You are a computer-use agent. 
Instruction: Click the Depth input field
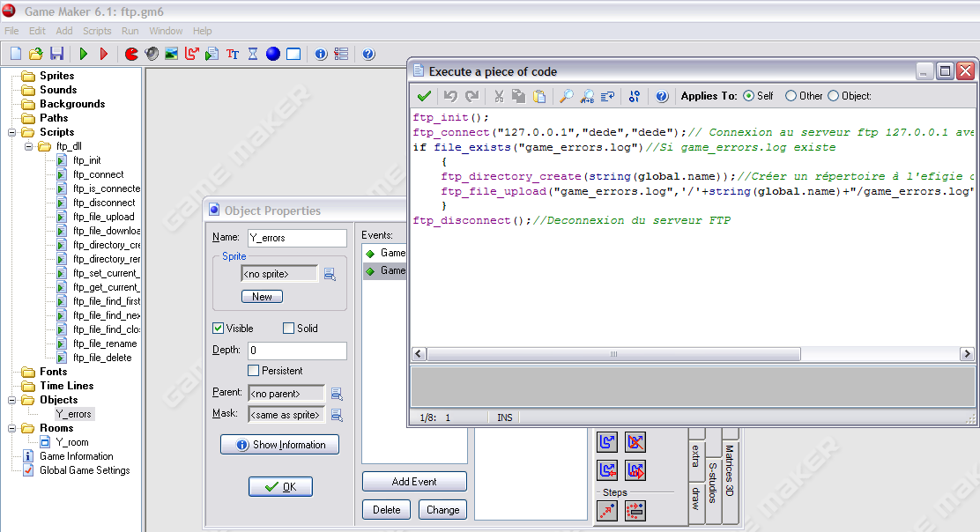pos(297,351)
